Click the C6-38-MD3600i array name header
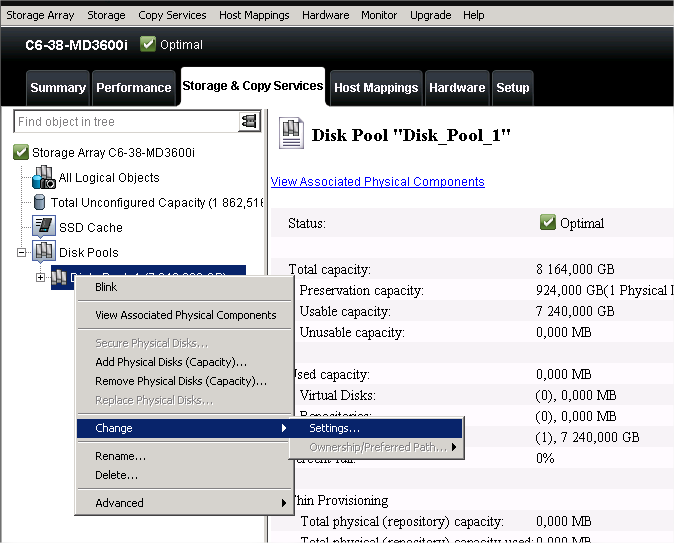Viewport: 674px width, 543px height. [76, 45]
